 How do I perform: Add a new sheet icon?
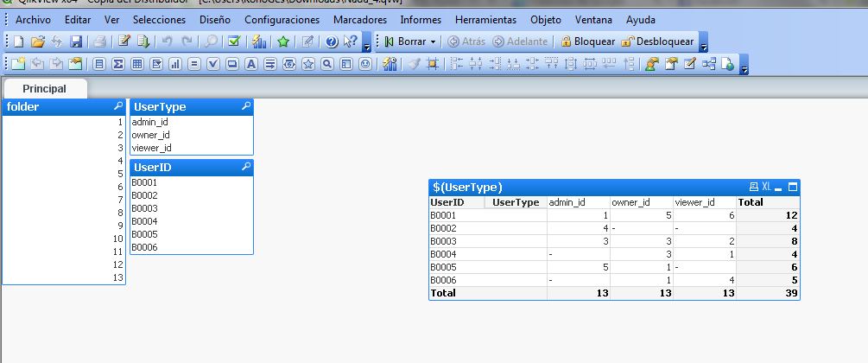(18, 64)
